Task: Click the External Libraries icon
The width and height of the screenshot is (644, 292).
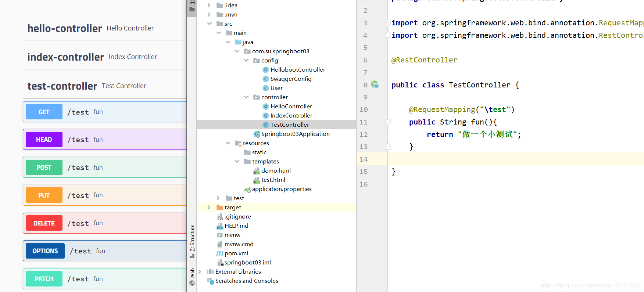Action: pos(211,272)
